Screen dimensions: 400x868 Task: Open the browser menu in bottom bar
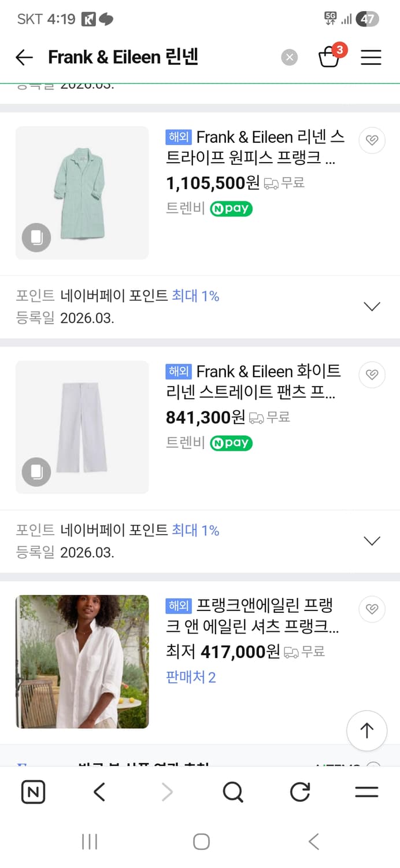coord(366,792)
